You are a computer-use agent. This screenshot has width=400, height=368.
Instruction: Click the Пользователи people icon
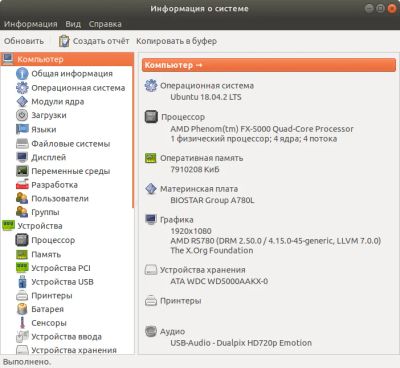[22, 198]
